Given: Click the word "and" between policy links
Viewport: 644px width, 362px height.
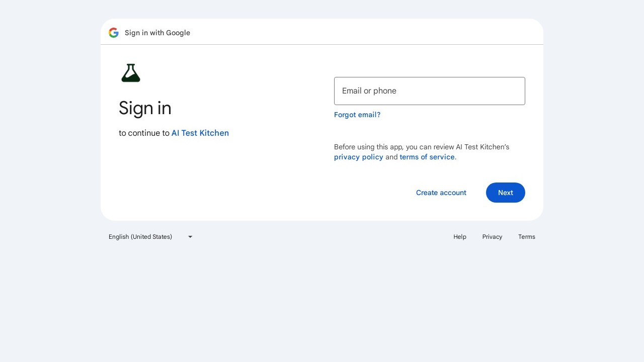Looking at the screenshot, I should point(391,157).
